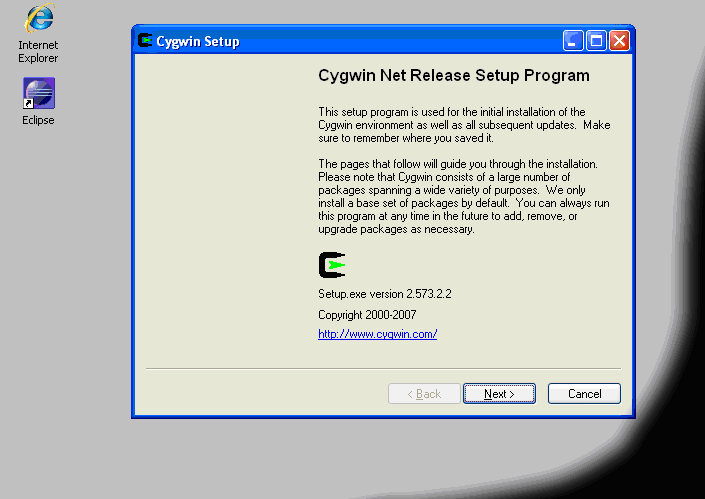Click the Cygwin Setup title bar text

point(198,41)
